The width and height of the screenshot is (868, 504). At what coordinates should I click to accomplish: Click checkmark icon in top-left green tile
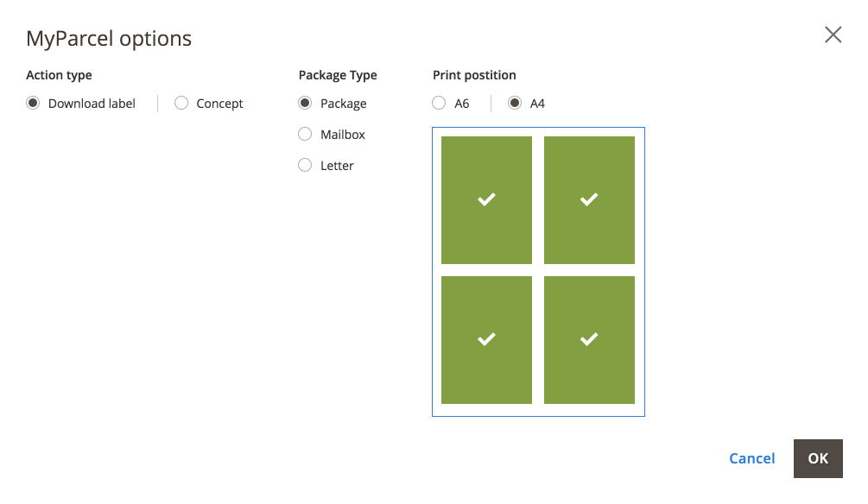coord(486,199)
